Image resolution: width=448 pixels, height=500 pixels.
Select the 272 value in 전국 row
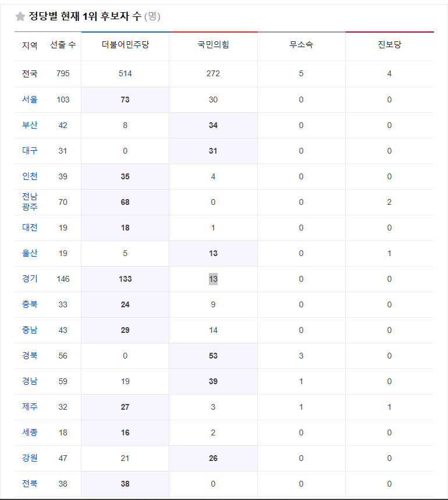(213, 74)
